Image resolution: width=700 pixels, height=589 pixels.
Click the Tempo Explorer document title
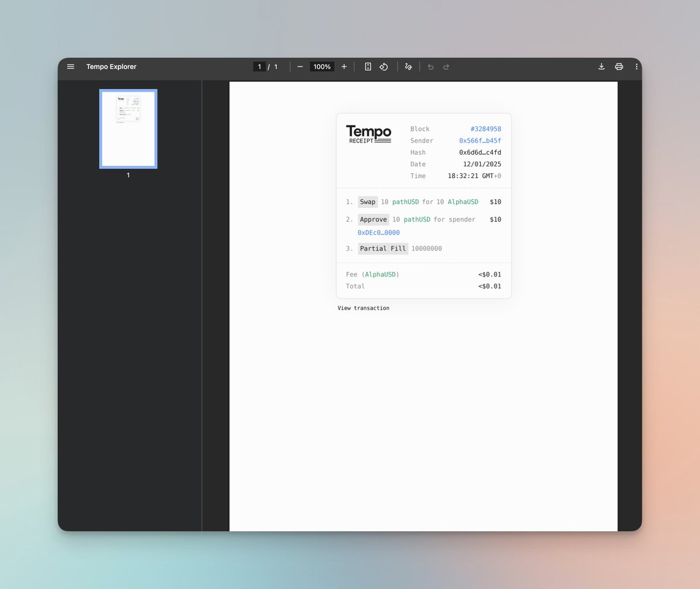111,67
